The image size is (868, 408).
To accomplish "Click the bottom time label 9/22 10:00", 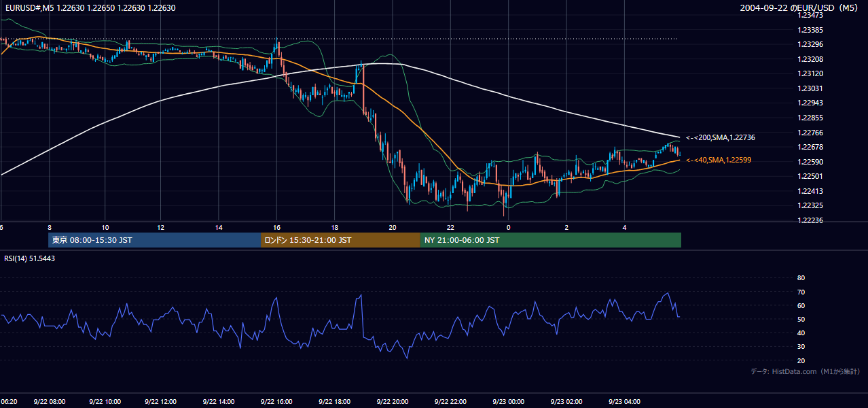I will click(x=106, y=401).
